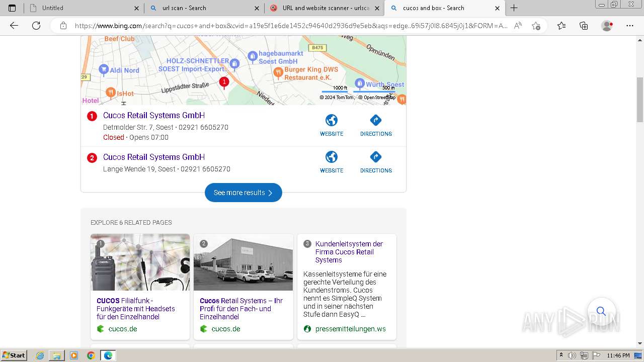This screenshot has width=644, height=362.
Task: Click the taskbar clock showing 11:46 PM
Action: (618, 355)
